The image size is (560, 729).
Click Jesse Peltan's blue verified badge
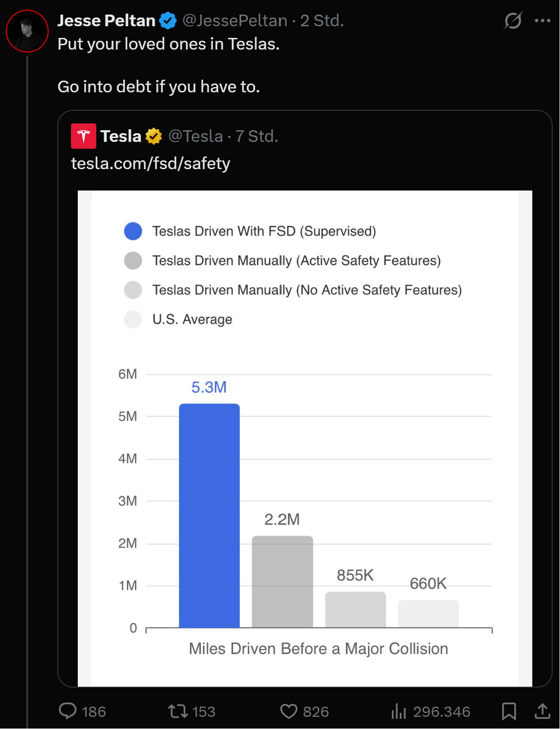168,20
